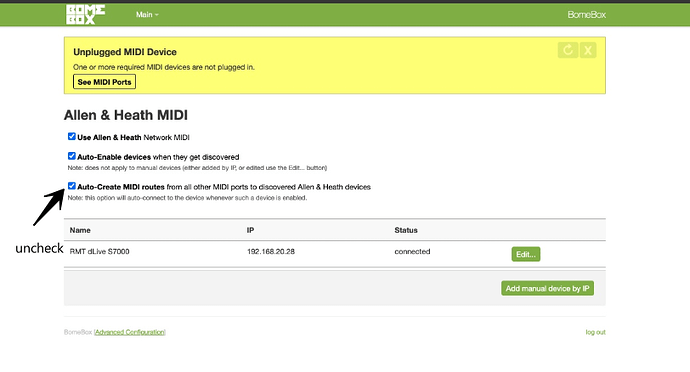This screenshot has width=690, height=372.
Task: Click the Name column header
Action: click(80, 230)
